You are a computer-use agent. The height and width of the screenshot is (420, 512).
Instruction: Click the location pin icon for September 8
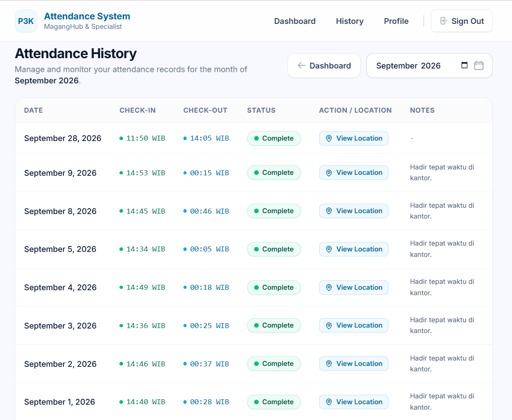tap(329, 211)
